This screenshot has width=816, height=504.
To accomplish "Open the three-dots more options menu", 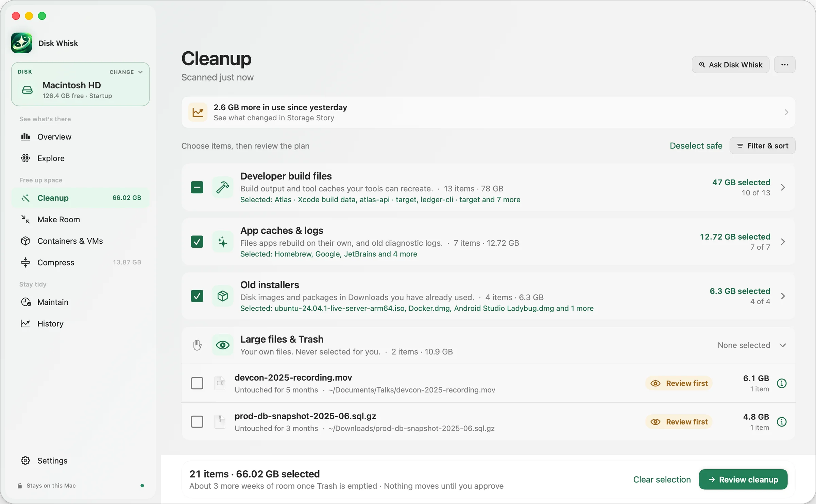I will click(x=785, y=65).
